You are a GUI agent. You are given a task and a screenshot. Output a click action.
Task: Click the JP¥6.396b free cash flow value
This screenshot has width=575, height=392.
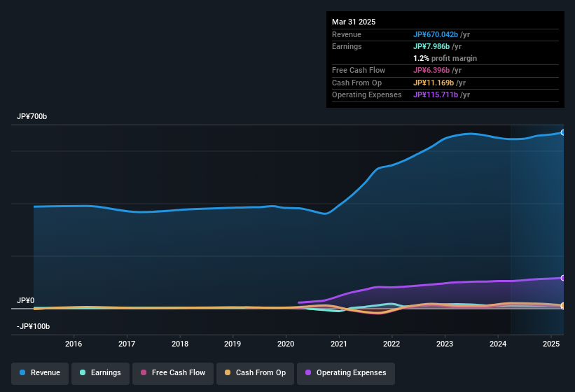tap(431, 70)
